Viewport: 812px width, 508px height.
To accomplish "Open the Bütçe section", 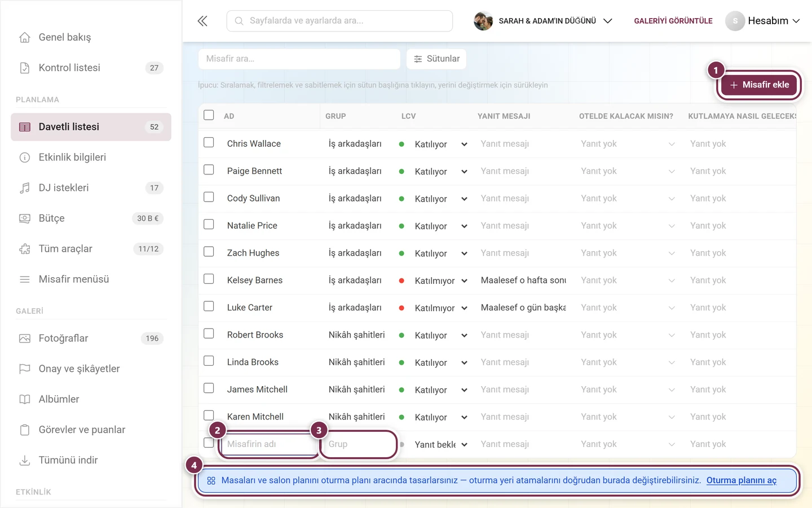I will tap(91, 218).
